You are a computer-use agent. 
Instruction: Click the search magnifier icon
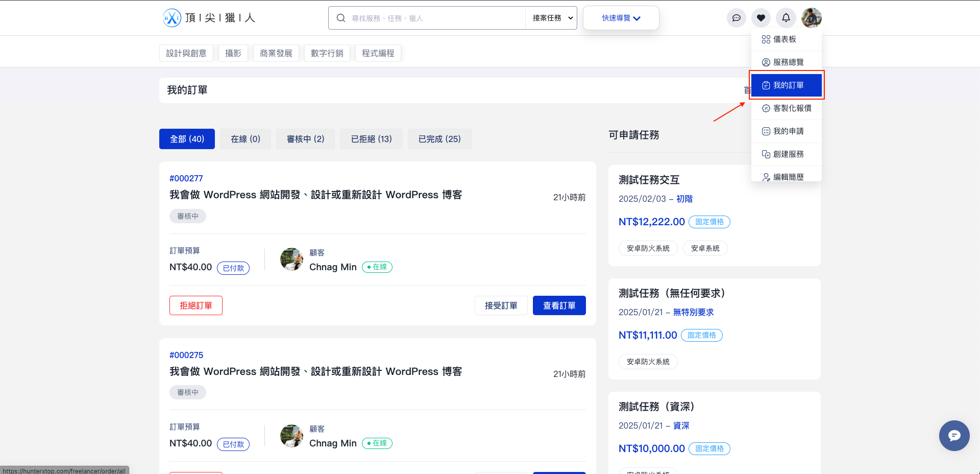click(340, 17)
